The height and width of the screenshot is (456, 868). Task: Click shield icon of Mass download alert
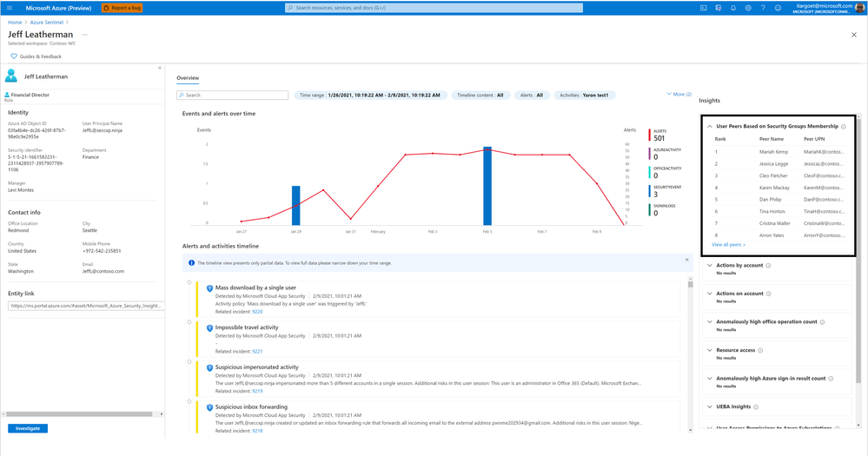[209, 288]
